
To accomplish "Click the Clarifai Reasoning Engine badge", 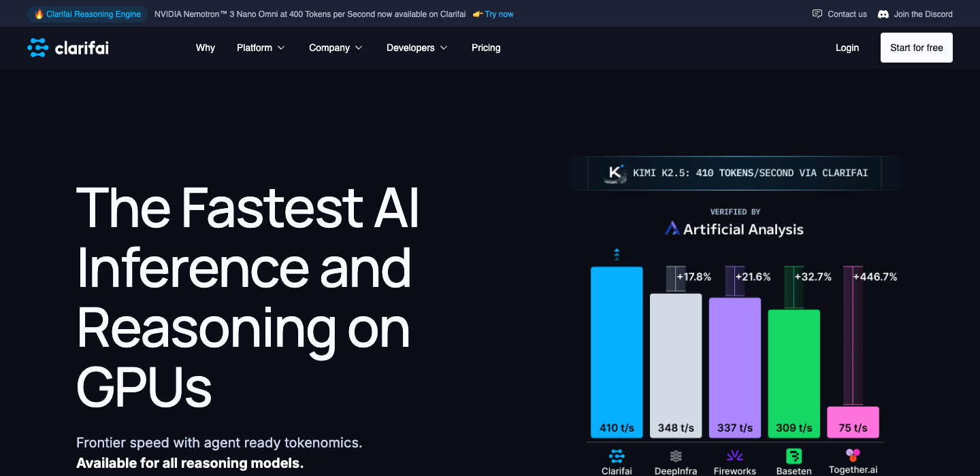I will coord(87,14).
